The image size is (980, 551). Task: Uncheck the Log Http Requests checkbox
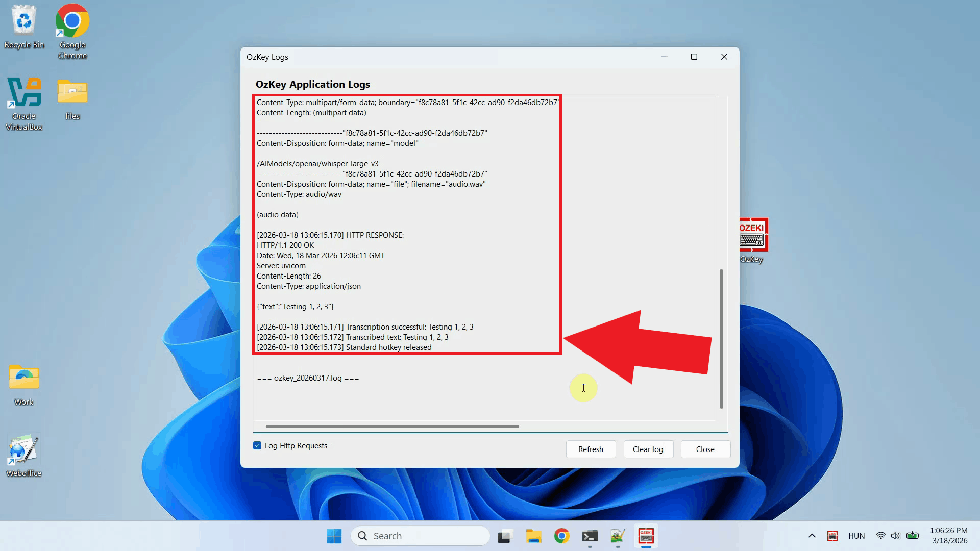257,445
